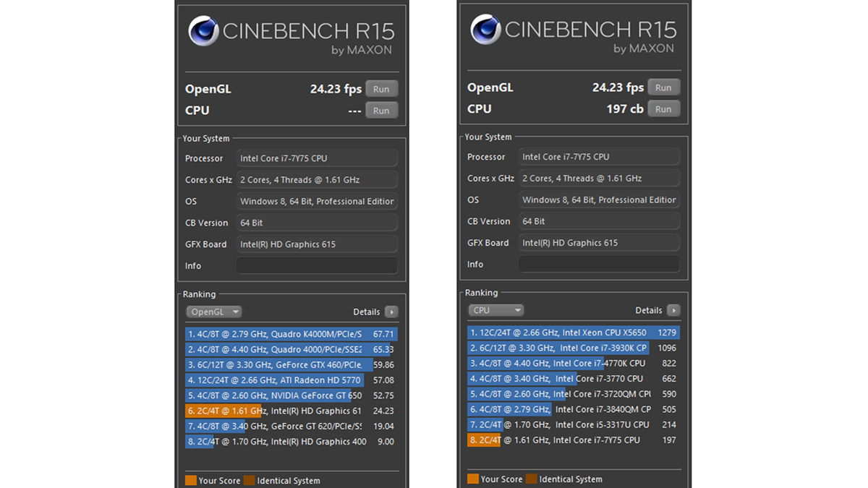Image resolution: width=868 pixels, height=488 pixels.
Task: Click OS value field in left window
Action: (317, 201)
